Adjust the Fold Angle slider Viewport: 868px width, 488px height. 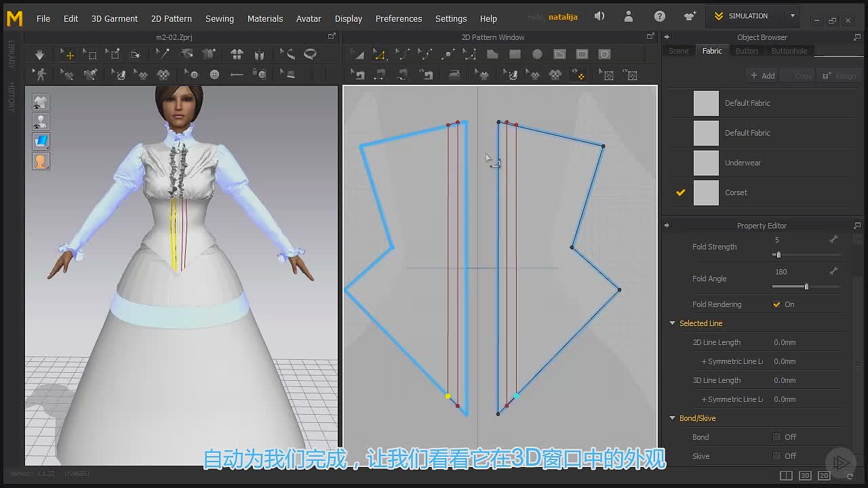[806, 287]
